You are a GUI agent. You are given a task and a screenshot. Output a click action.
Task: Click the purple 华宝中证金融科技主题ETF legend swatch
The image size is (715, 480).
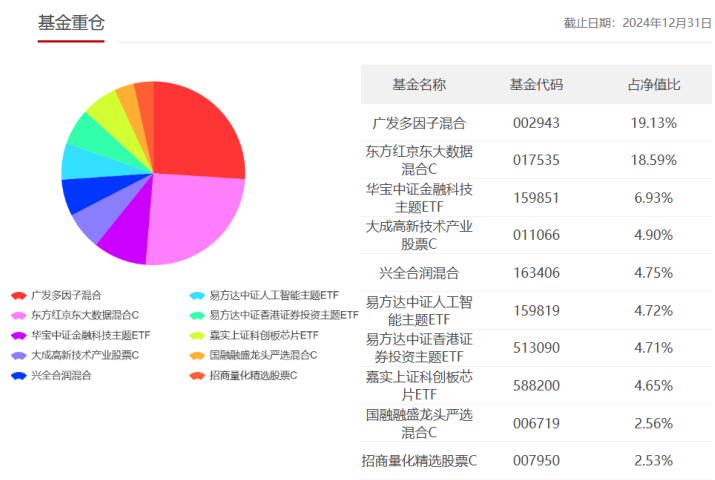coord(19,336)
